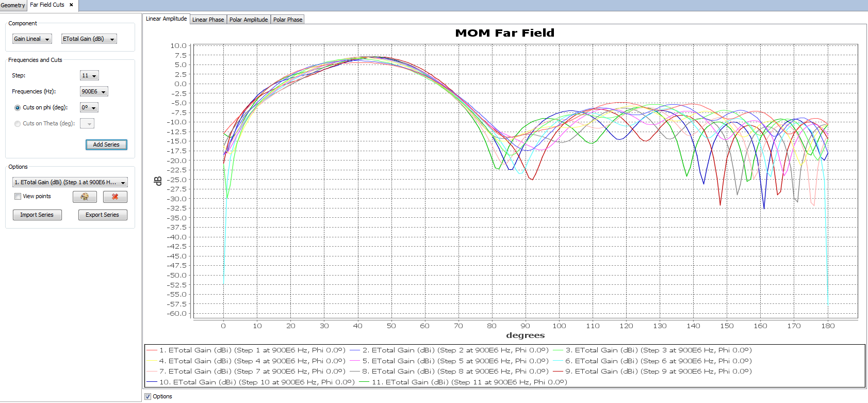Click the Export Series button
The width and height of the screenshot is (868, 403).
pos(103,215)
